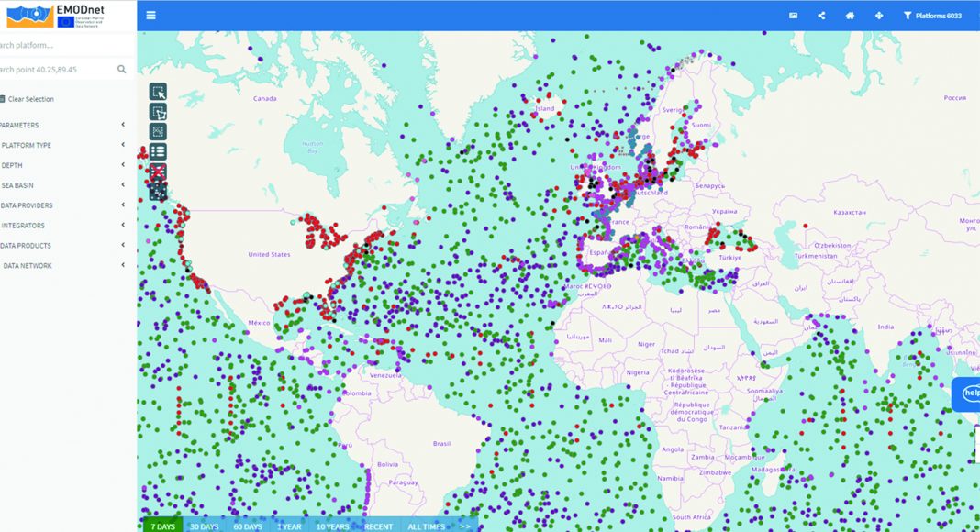Click the share icon in top bar

click(821, 16)
